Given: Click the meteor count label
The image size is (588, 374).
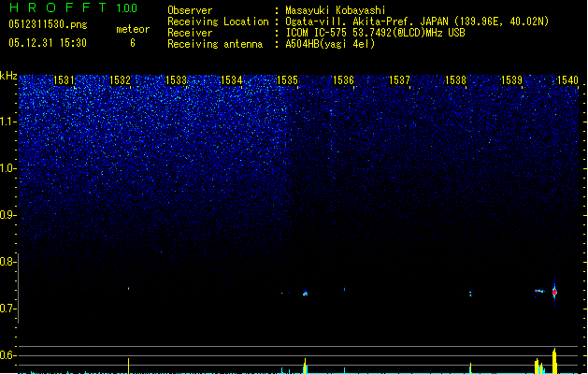Looking at the screenshot, I should (133, 29).
